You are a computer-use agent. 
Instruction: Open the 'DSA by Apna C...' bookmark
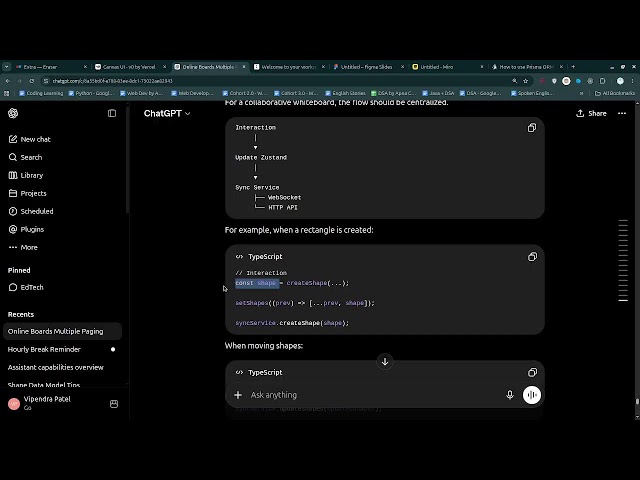[393, 93]
